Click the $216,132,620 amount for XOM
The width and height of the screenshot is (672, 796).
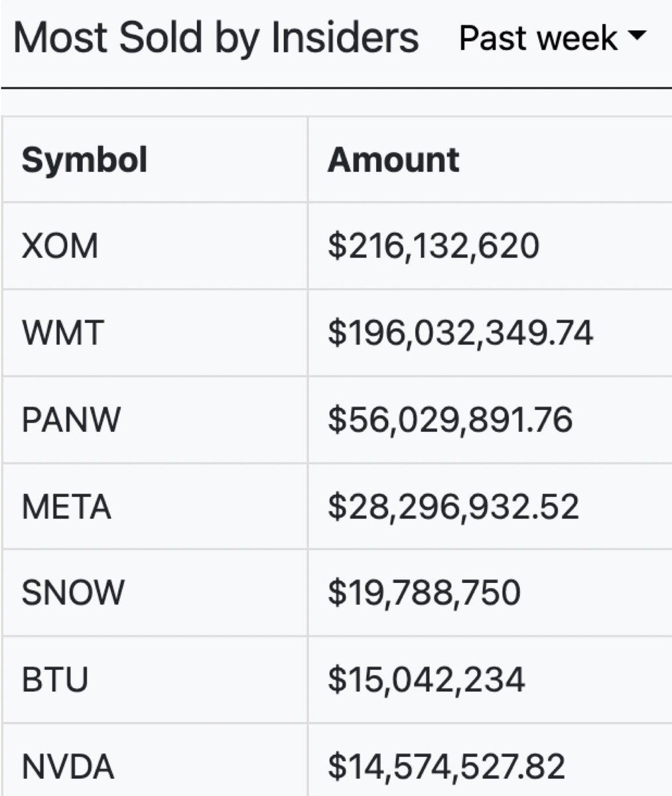[x=434, y=246]
